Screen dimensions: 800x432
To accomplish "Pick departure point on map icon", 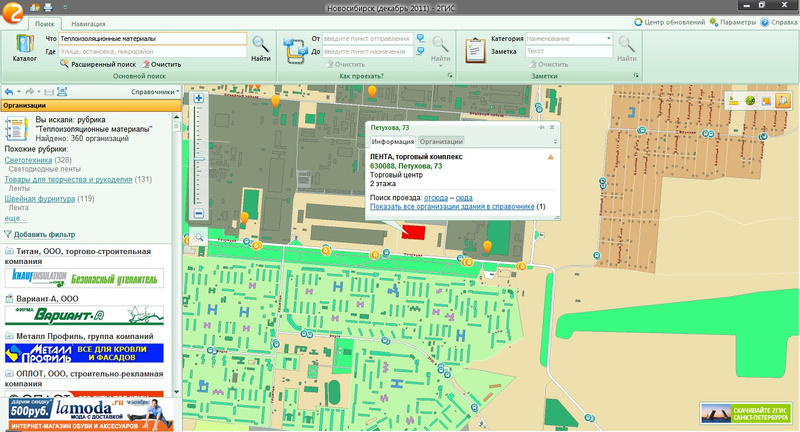I will point(420,38).
